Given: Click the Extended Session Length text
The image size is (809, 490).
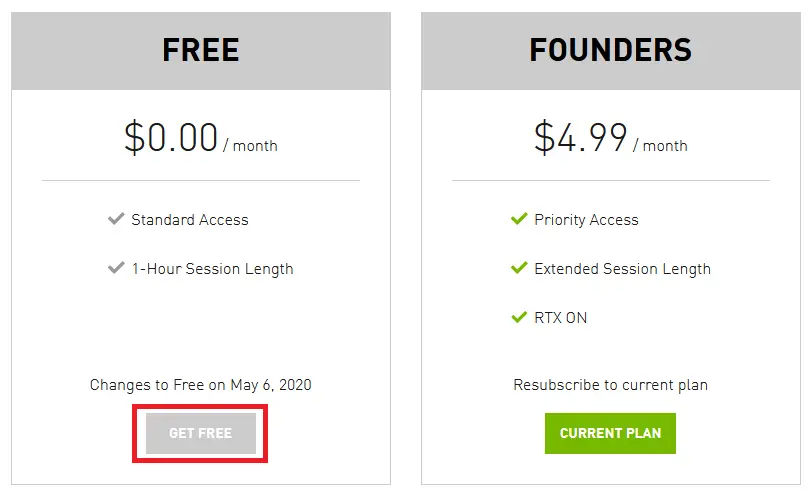Looking at the screenshot, I should (x=623, y=269).
